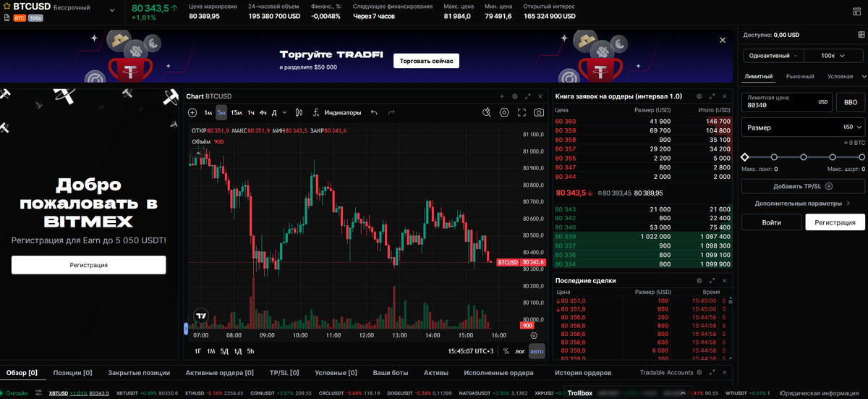Toggle percent scale on chart
868x399 pixels.
(x=506, y=351)
